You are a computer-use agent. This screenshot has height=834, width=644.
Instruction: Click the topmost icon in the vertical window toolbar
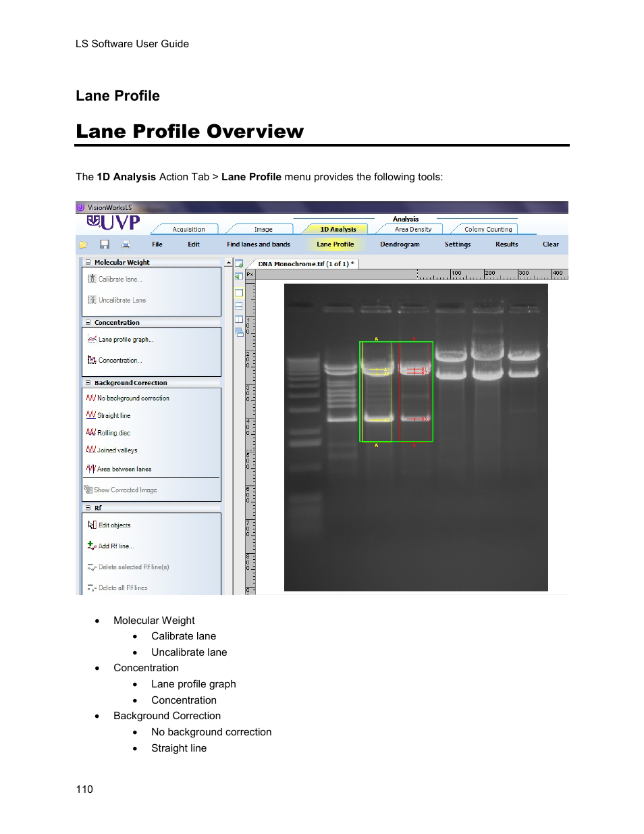click(239, 263)
